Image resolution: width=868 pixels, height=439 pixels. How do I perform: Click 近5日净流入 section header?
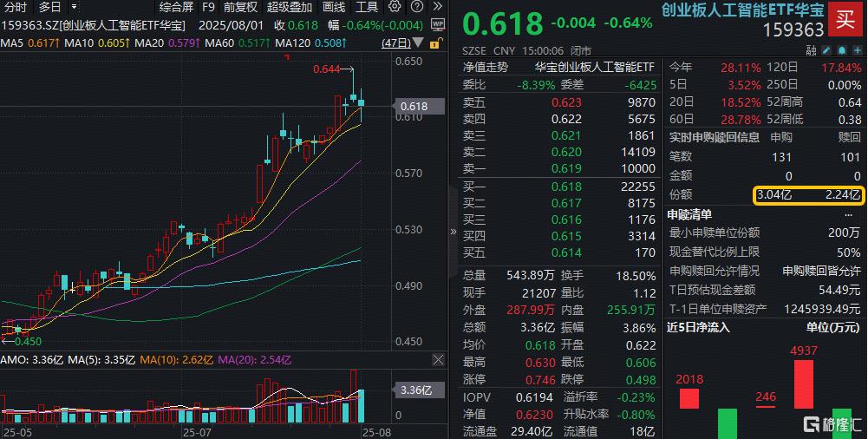click(x=698, y=327)
